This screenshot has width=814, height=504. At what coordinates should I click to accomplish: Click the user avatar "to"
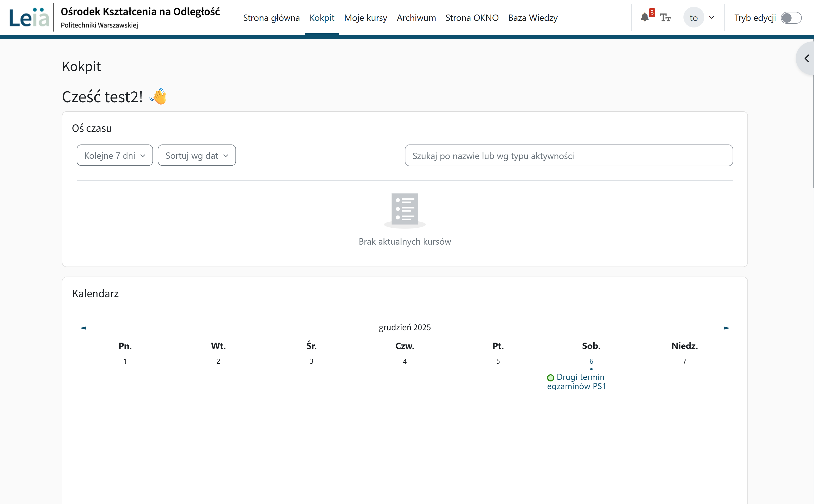pyautogui.click(x=693, y=17)
